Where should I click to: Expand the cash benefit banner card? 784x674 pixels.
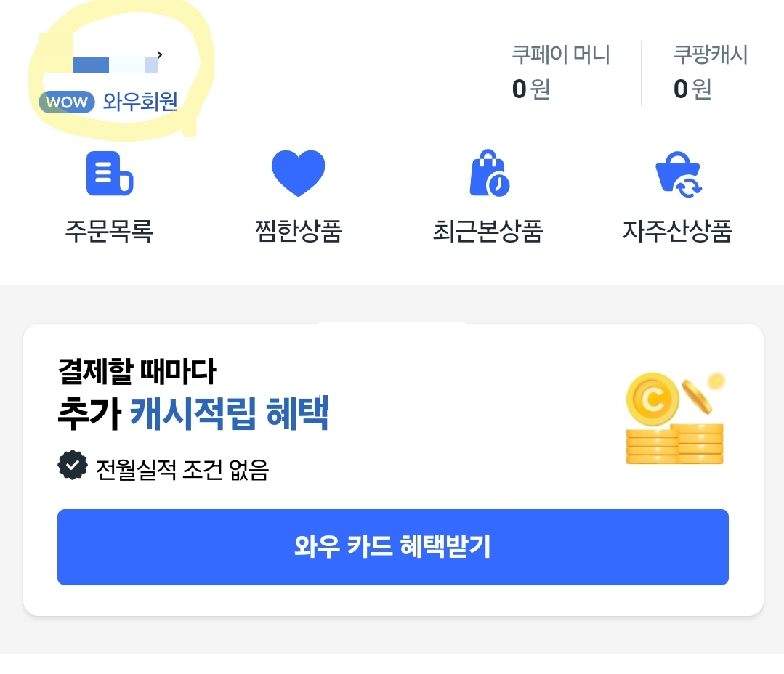pyautogui.click(x=392, y=468)
